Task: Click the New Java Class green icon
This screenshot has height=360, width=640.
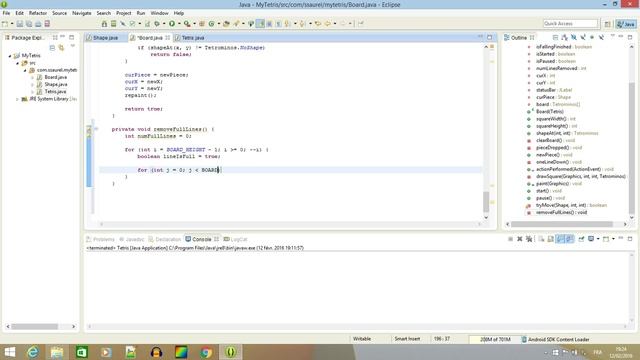Action: [x=211, y=24]
